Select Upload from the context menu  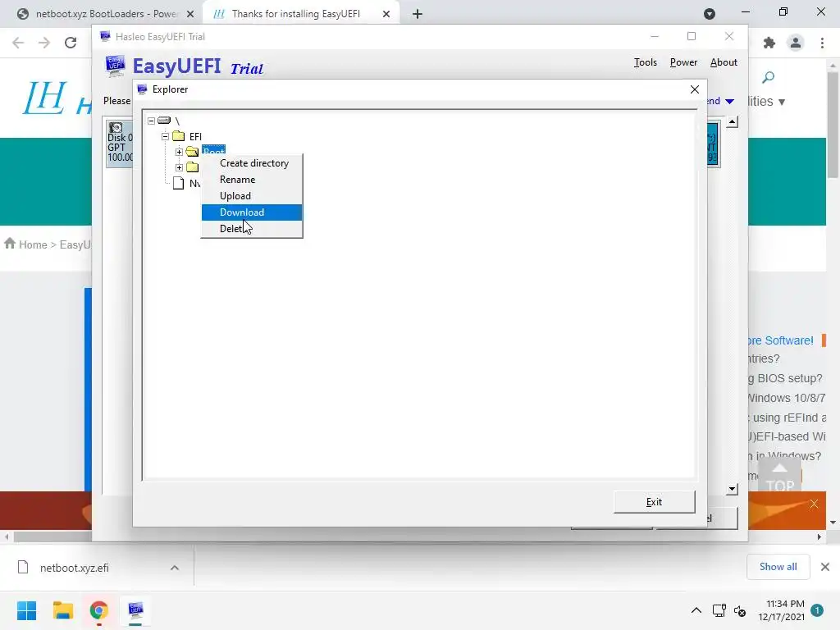click(x=235, y=196)
